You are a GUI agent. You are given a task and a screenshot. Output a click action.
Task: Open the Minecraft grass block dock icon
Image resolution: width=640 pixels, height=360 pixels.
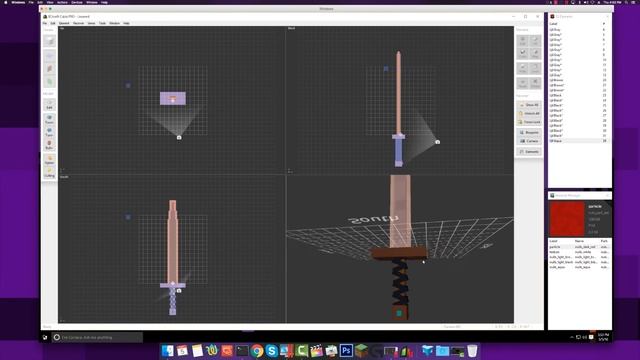[x=361, y=351]
